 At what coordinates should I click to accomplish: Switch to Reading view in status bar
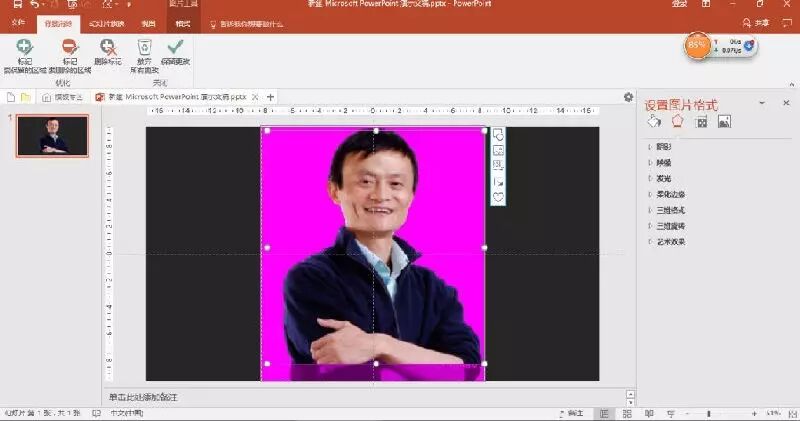(649, 413)
